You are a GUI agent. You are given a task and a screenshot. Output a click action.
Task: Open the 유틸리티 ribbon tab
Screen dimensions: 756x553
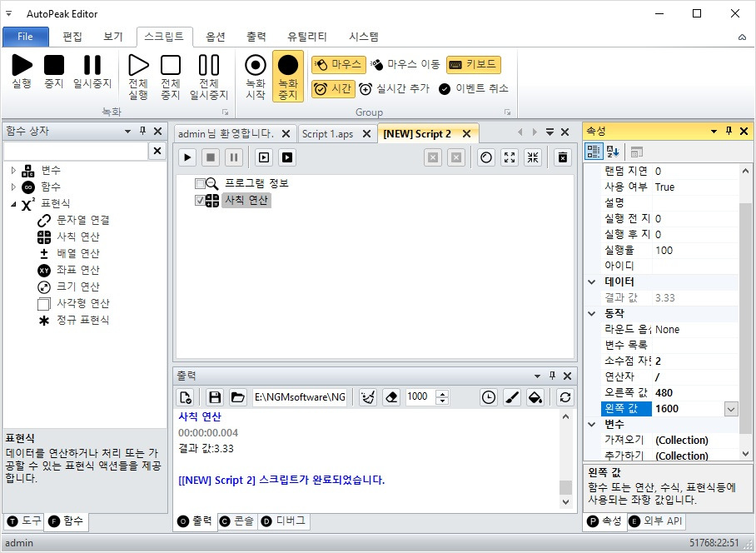[x=307, y=37]
